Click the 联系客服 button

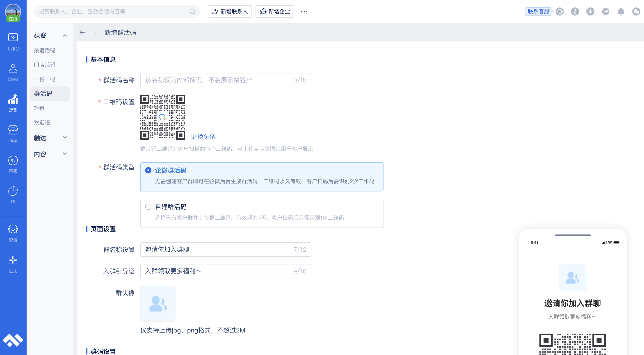(x=539, y=11)
